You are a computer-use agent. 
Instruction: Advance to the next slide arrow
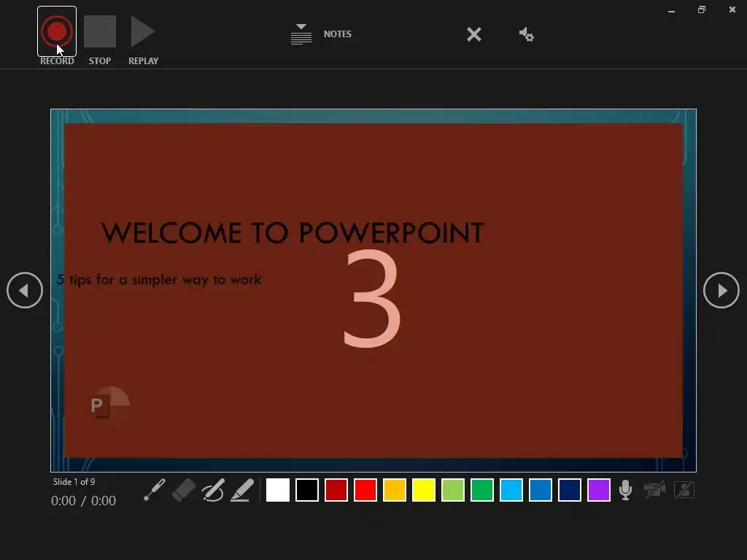click(721, 290)
